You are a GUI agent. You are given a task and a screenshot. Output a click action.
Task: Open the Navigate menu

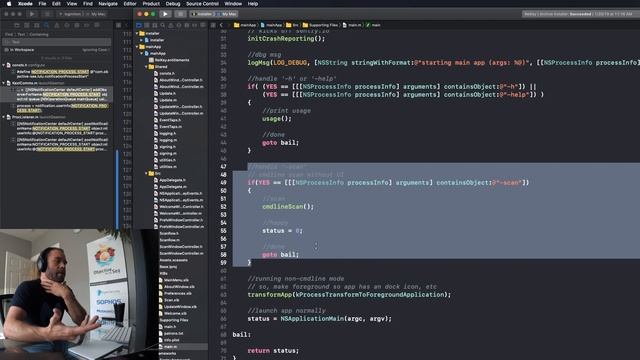point(108,4)
